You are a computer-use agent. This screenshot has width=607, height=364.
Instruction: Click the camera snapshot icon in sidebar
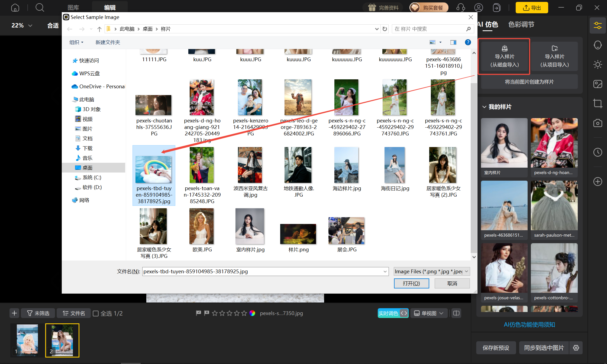[x=598, y=123]
